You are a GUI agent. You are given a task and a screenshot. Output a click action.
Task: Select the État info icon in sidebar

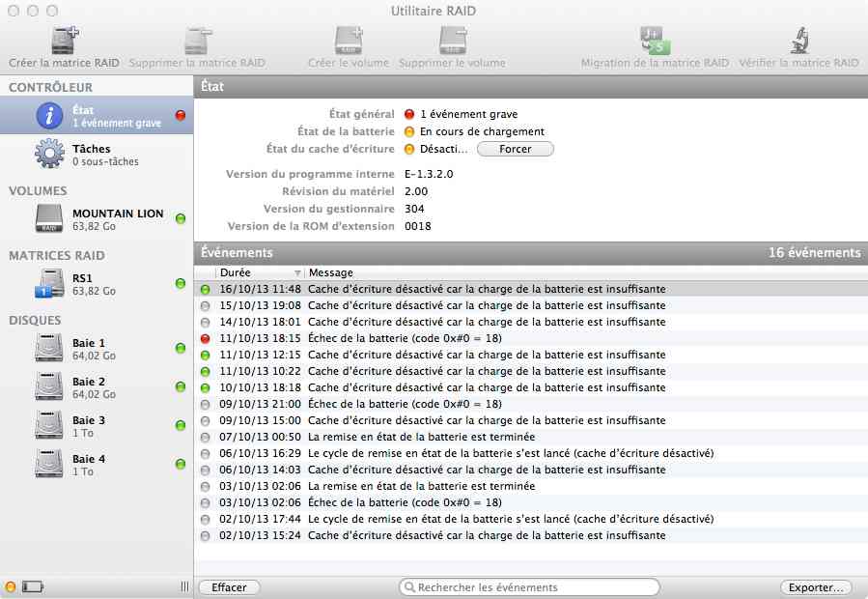50,115
